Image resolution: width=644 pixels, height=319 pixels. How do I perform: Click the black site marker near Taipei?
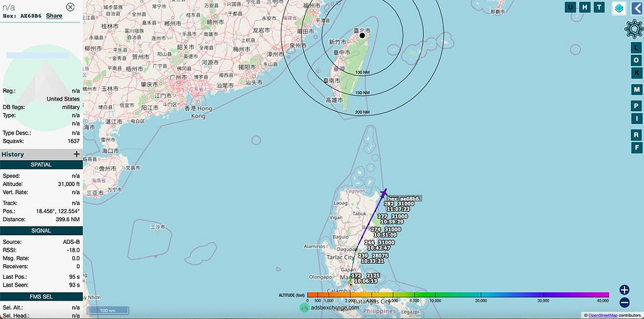(362, 35)
